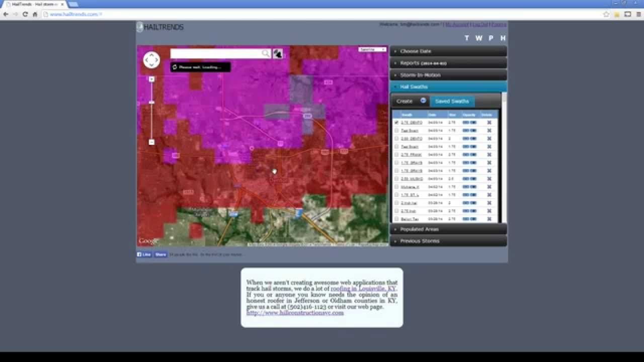Sort by the Swath column header
Screen dimensions: 644x362
point(407,115)
